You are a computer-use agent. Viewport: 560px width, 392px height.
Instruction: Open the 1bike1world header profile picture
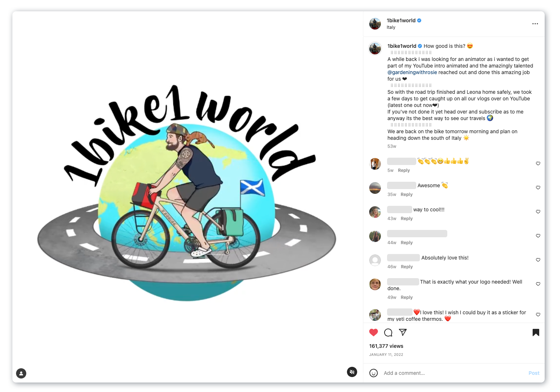coord(375,24)
